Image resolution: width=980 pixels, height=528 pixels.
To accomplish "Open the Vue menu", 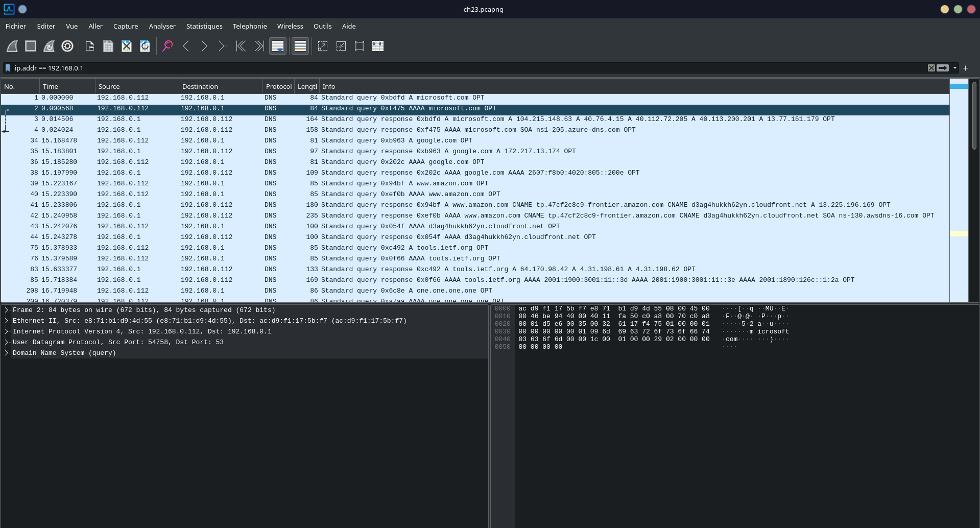I will tap(71, 26).
